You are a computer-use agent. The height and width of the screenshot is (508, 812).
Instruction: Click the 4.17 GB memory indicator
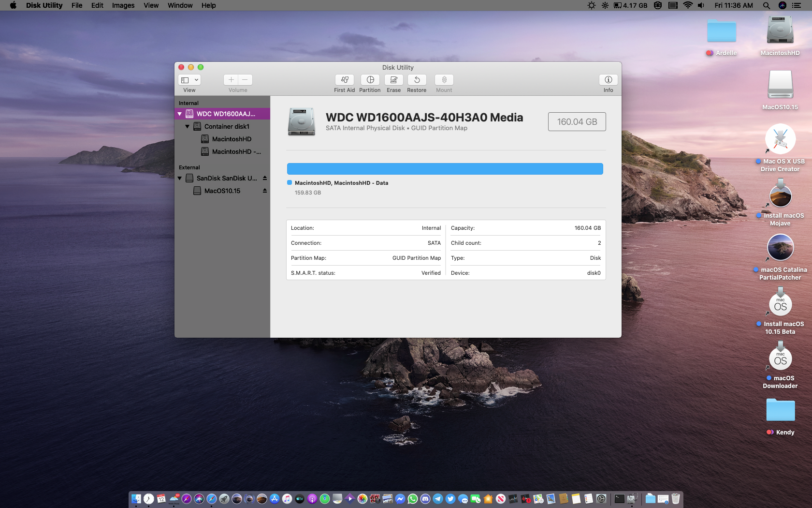pos(631,5)
